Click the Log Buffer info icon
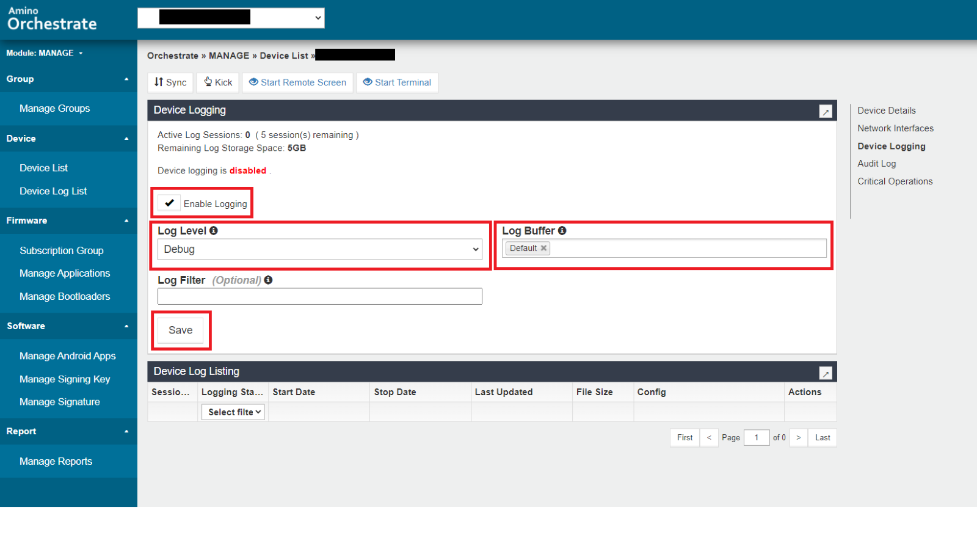977x560 pixels. 562,230
